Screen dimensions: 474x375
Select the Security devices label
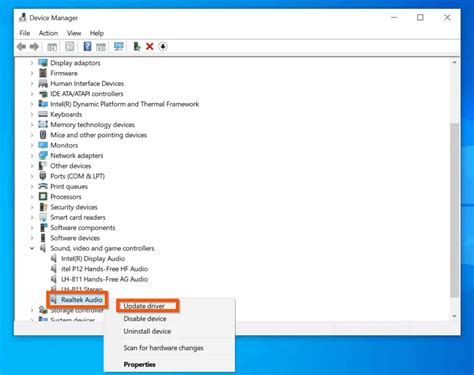click(x=74, y=207)
